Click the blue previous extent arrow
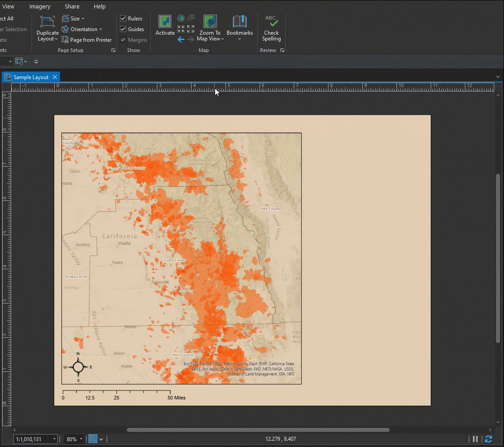This screenshot has height=447, width=504. click(181, 39)
